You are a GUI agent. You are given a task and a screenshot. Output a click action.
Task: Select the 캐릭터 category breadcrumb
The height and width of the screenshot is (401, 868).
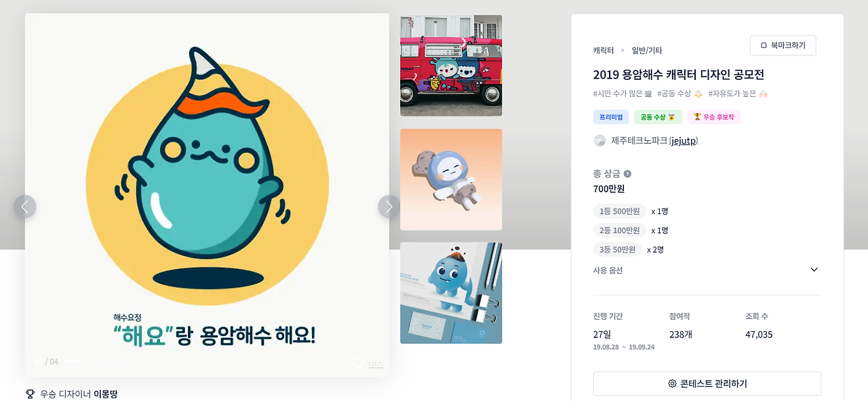click(x=604, y=51)
